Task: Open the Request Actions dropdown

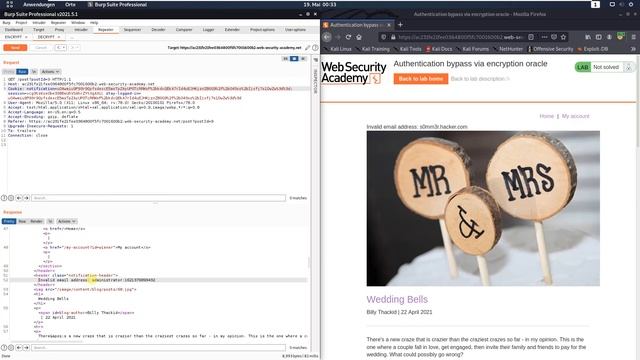Action: (50, 71)
